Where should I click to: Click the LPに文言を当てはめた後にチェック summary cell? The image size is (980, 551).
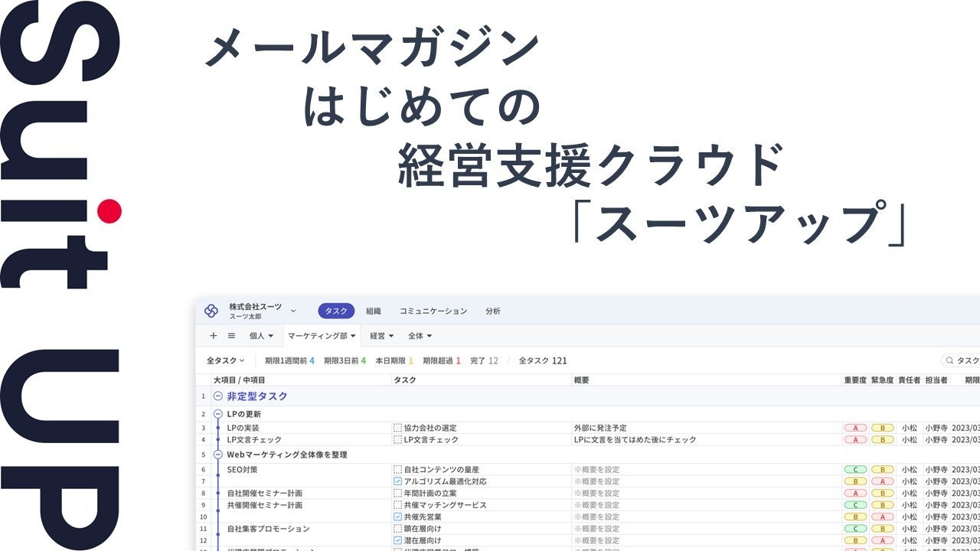click(x=635, y=440)
